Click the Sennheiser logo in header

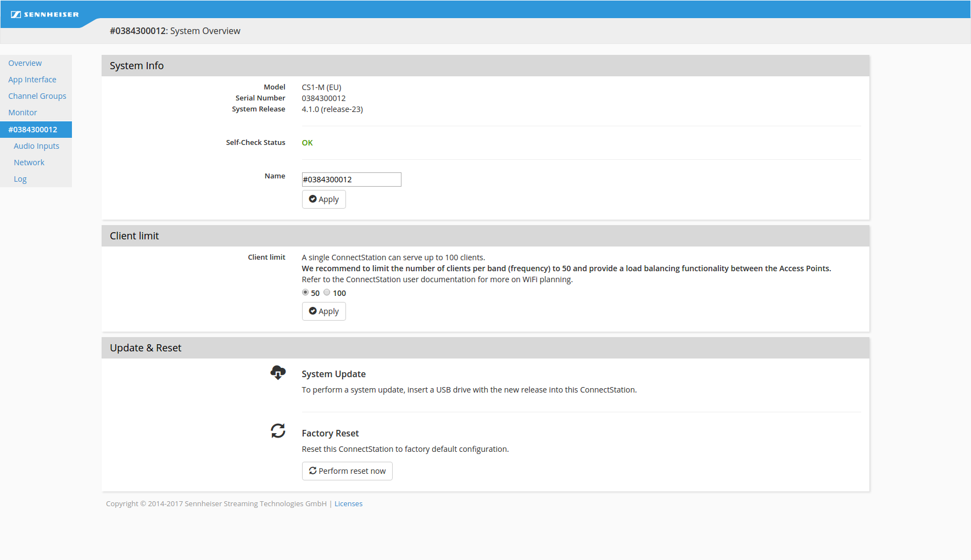(x=45, y=14)
